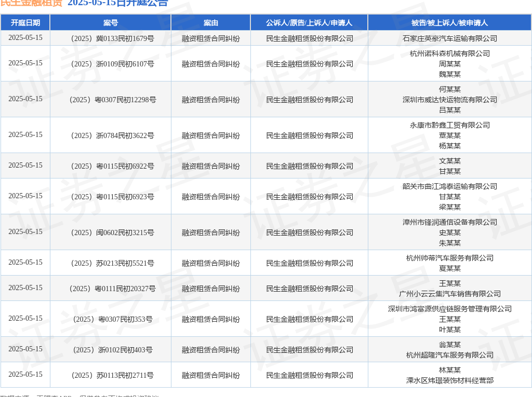Select case number 粤0307民初12298号
Image resolution: width=532 pixels, height=397 pixels.
125,100
